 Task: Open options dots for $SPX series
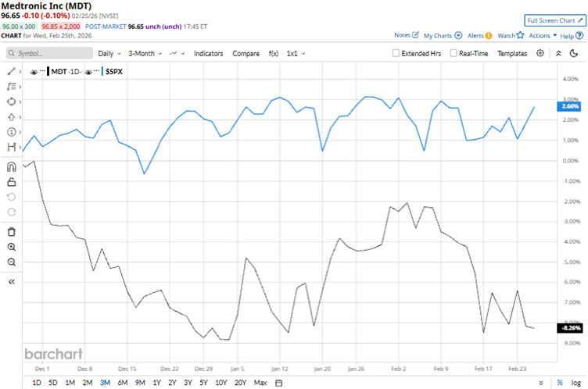97,71
